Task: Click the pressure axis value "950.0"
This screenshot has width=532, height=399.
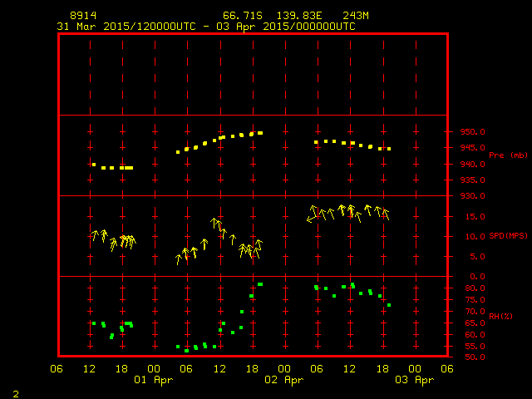Action: 472,131
